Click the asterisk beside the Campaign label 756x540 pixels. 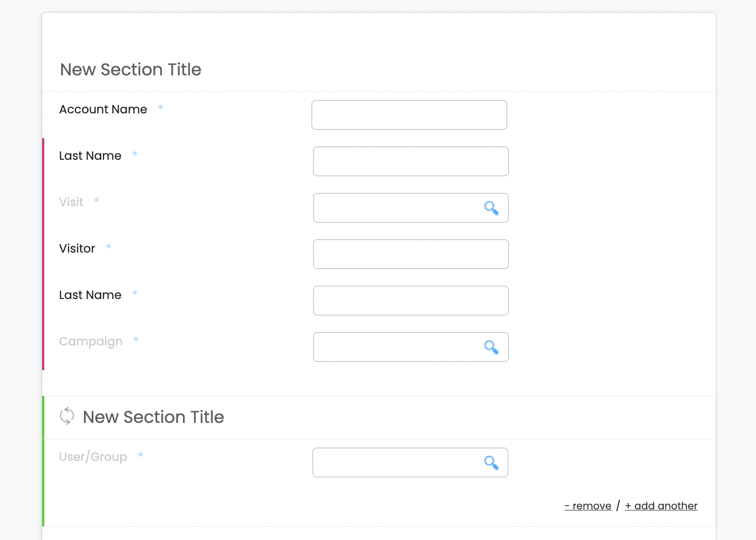(135, 340)
